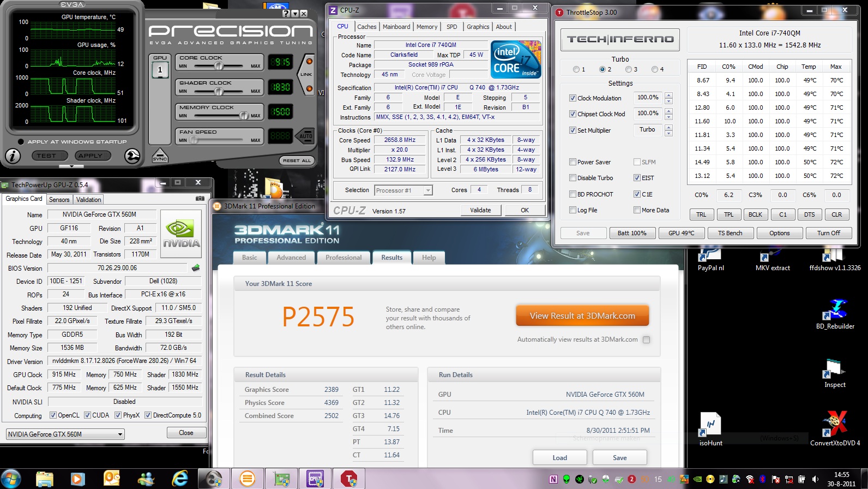Viewport: 868px width, 489px height.
Task: Toggle Apply at Windows Startup in Precision
Action: pyautogui.click(x=21, y=142)
